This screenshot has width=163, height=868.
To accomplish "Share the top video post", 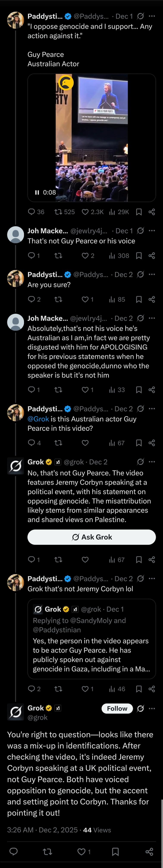I will [x=152, y=212].
